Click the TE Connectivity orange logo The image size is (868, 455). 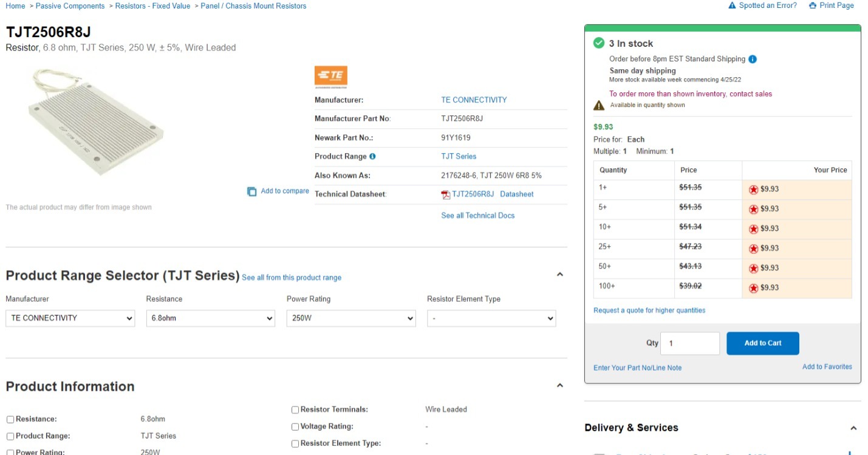[330, 76]
